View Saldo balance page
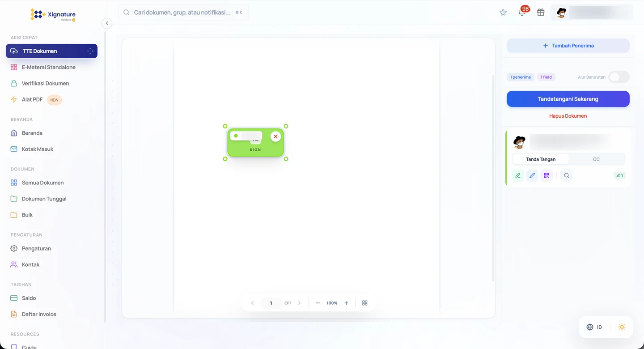This screenshot has width=644, height=349. [51, 298]
